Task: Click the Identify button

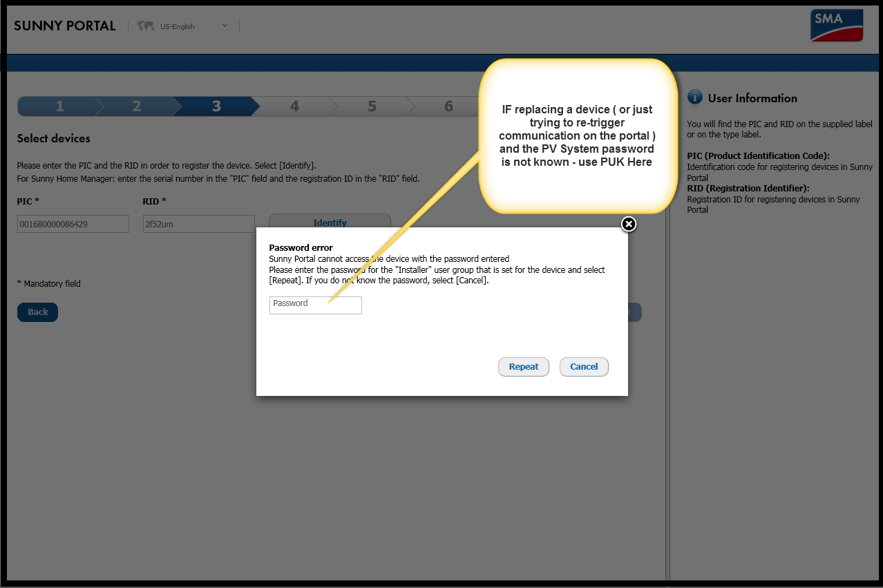Action: (x=330, y=222)
